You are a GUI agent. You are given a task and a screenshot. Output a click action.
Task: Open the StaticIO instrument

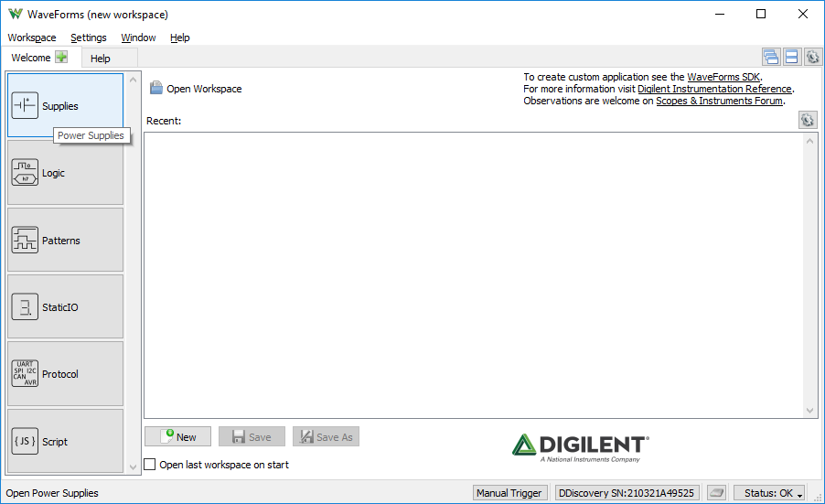click(x=65, y=306)
